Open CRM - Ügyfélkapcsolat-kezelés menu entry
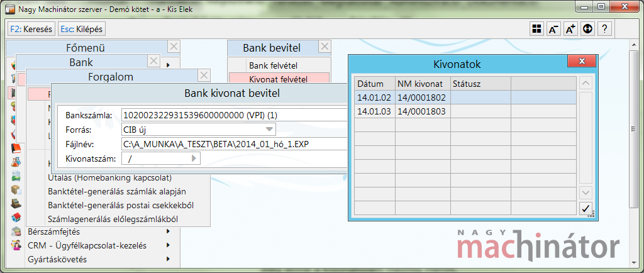 [x=87, y=245]
